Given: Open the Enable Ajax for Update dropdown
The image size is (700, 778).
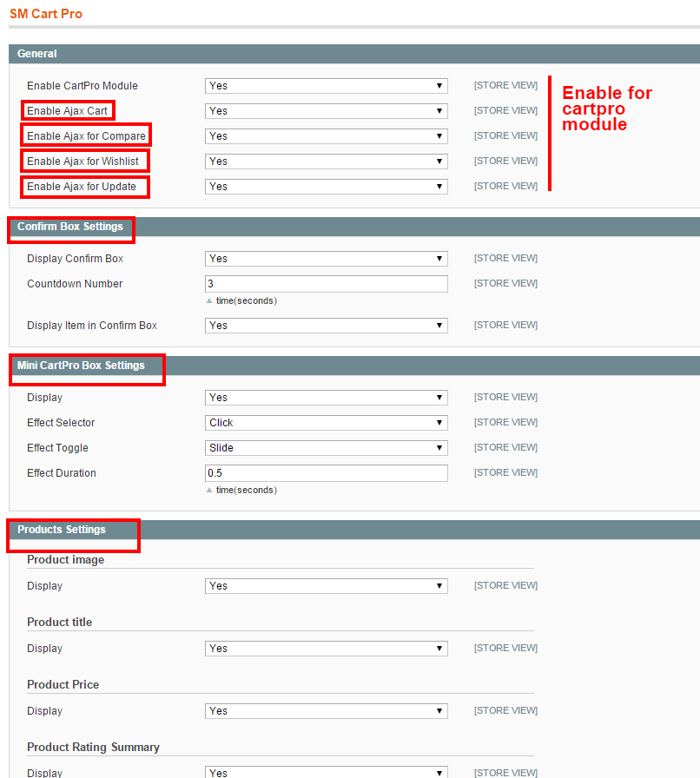Looking at the screenshot, I should pos(327,187).
